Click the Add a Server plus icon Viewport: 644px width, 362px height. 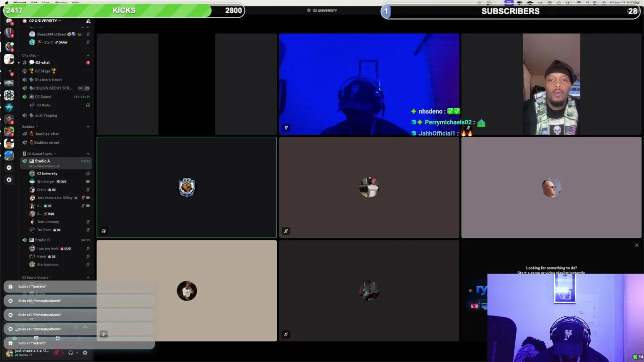pos(9,167)
